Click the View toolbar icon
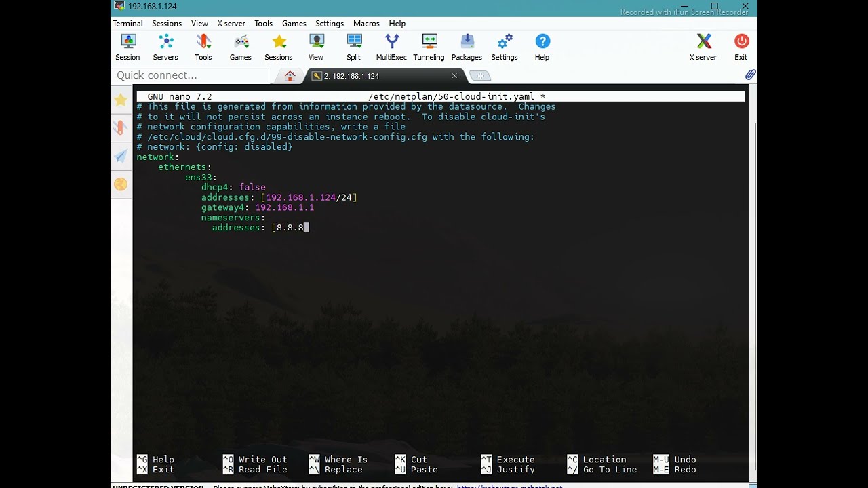Image resolution: width=868 pixels, height=488 pixels. click(x=316, y=47)
